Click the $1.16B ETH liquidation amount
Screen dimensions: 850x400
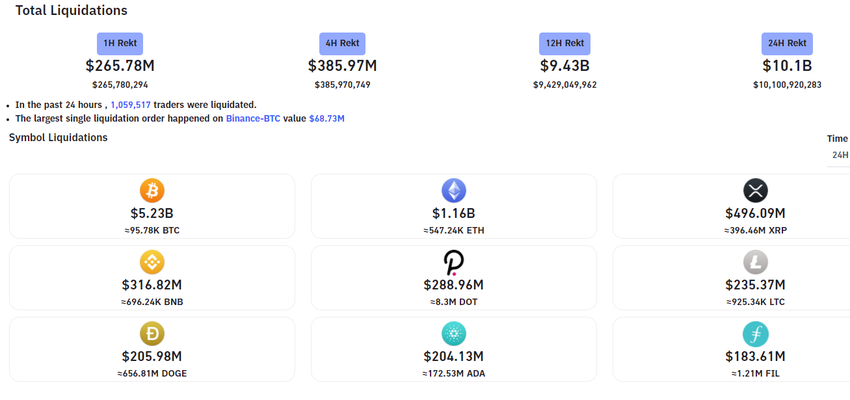click(454, 213)
